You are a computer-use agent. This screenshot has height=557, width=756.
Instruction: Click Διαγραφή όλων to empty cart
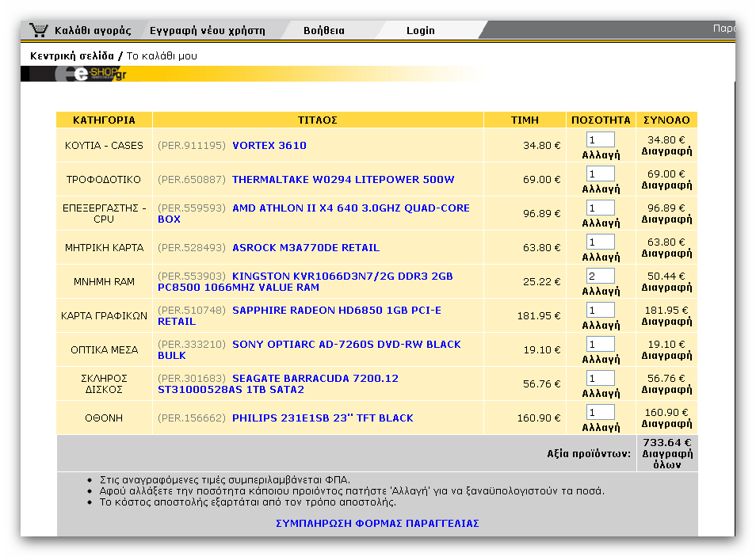[x=667, y=459]
